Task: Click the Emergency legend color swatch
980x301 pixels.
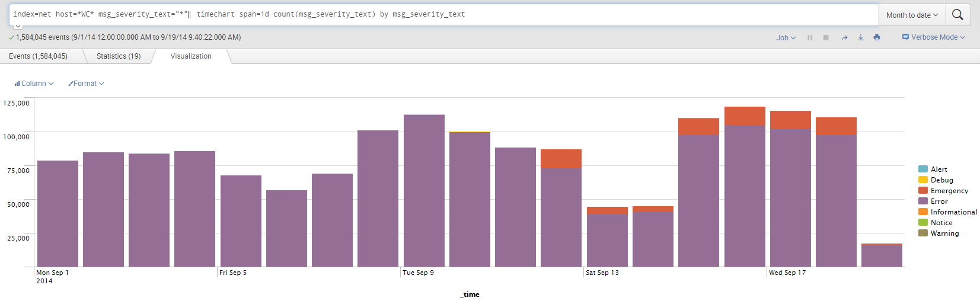Action: [923, 191]
